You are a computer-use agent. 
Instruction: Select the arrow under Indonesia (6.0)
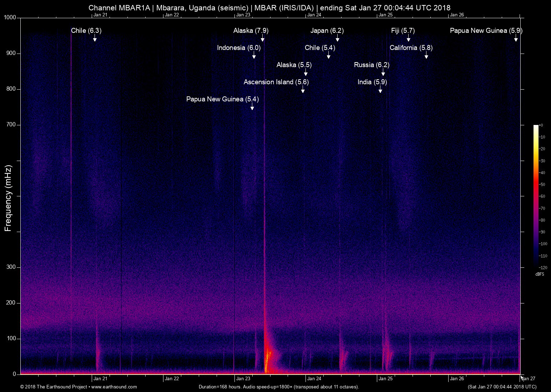click(x=254, y=55)
